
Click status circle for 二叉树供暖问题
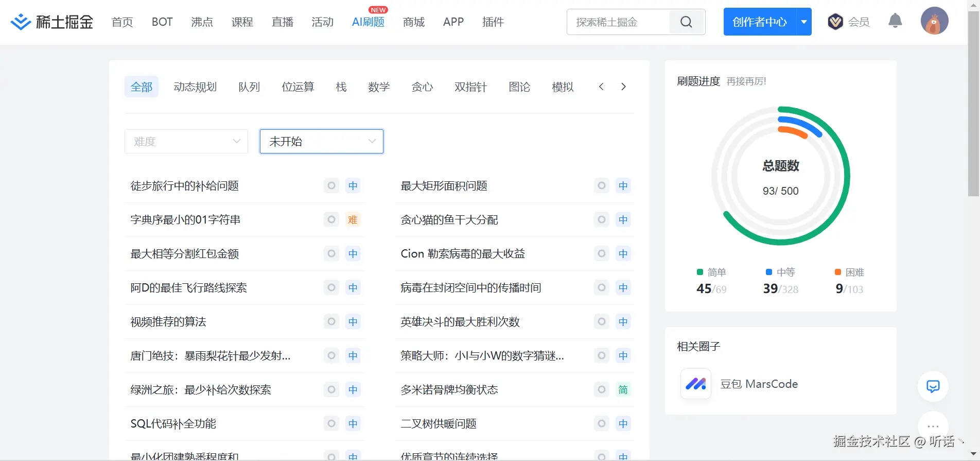(602, 423)
